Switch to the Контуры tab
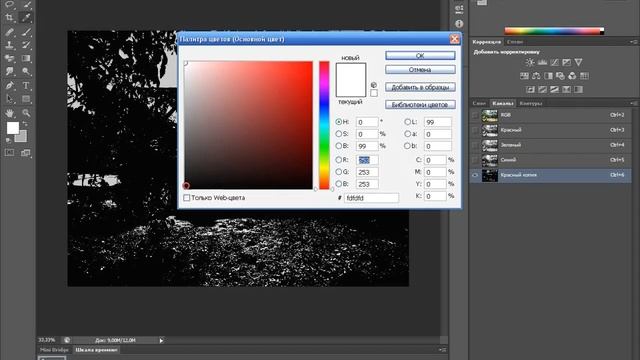The image size is (640, 360). (531, 103)
